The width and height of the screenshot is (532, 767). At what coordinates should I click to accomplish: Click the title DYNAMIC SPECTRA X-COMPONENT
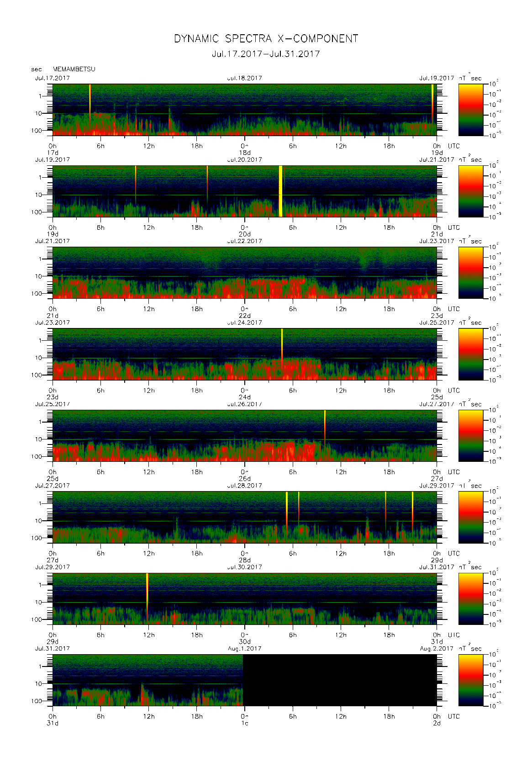point(266,39)
